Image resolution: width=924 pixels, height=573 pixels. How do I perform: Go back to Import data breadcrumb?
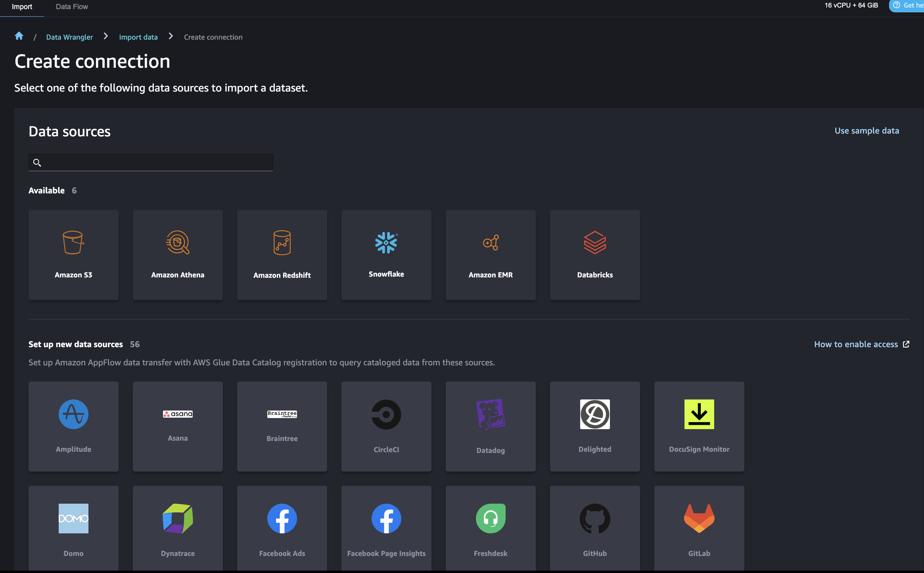tap(138, 37)
